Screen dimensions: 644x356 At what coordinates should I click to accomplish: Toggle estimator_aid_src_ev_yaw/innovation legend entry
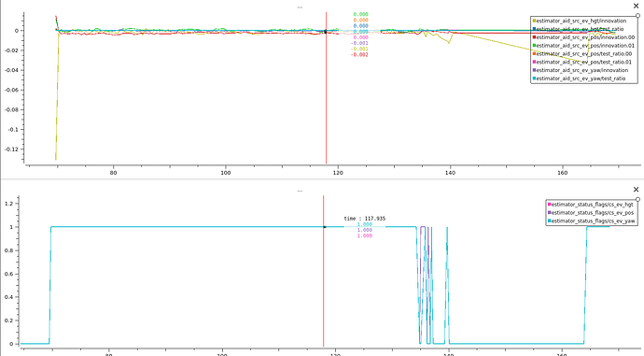click(x=580, y=70)
